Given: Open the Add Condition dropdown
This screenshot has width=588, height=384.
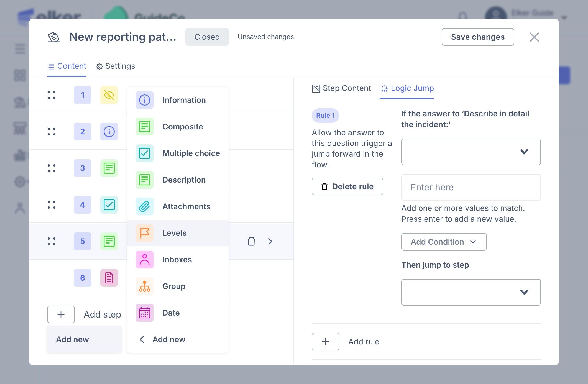Looking at the screenshot, I should tap(444, 242).
